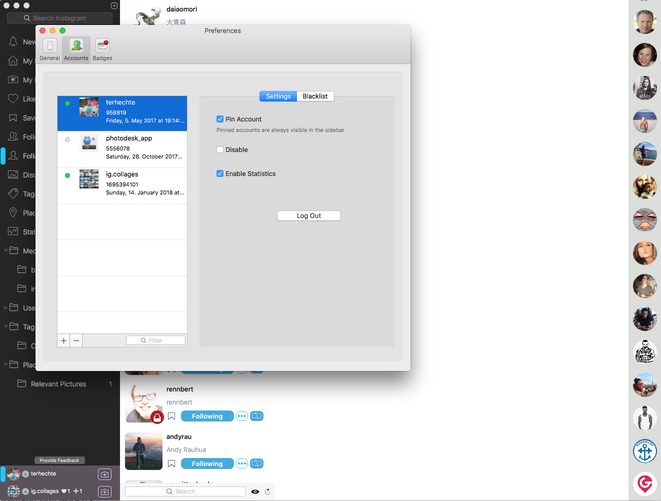Image resolution: width=661 pixels, height=501 pixels.
Task: Select the Settings segmented tab
Action: coord(278,96)
